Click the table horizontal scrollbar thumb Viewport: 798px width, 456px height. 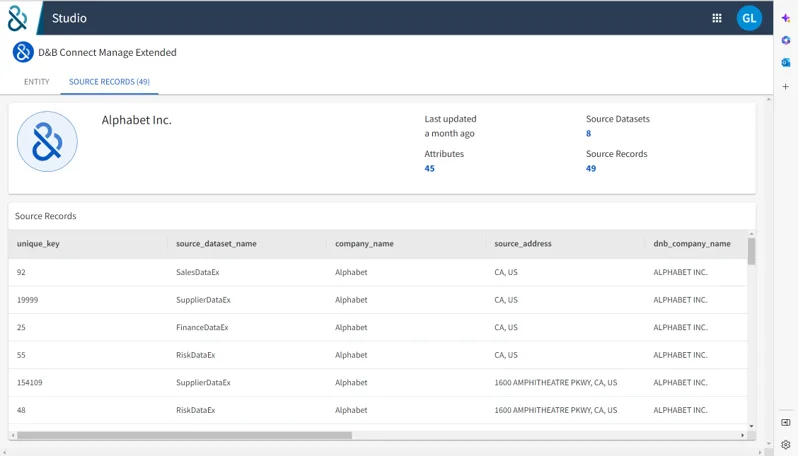[x=184, y=436]
